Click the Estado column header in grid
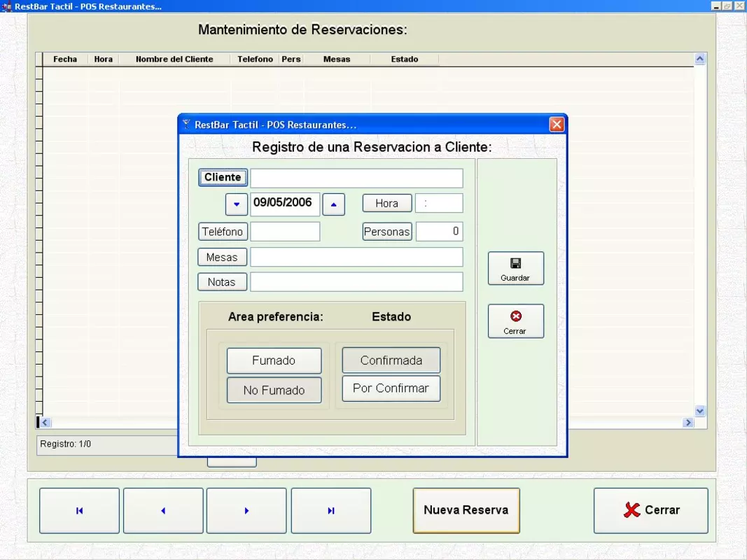The image size is (747, 560). (405, 59)
